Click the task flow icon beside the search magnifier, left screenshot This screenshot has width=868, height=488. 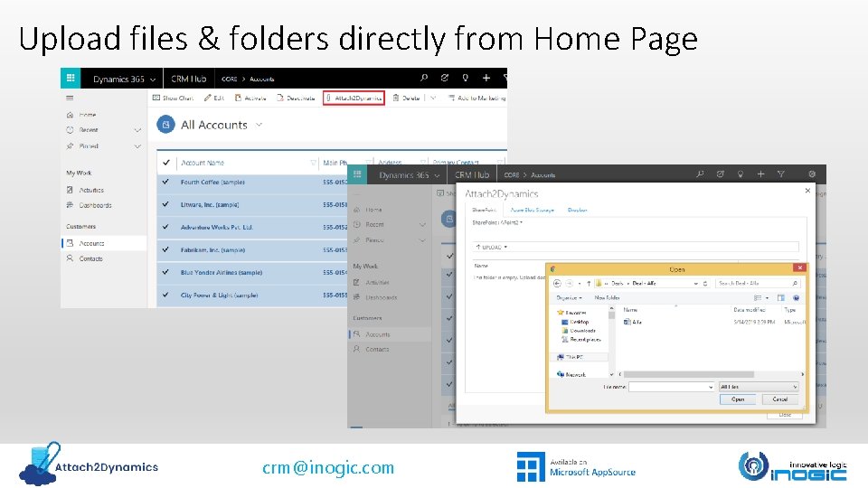tap(445, 78)
